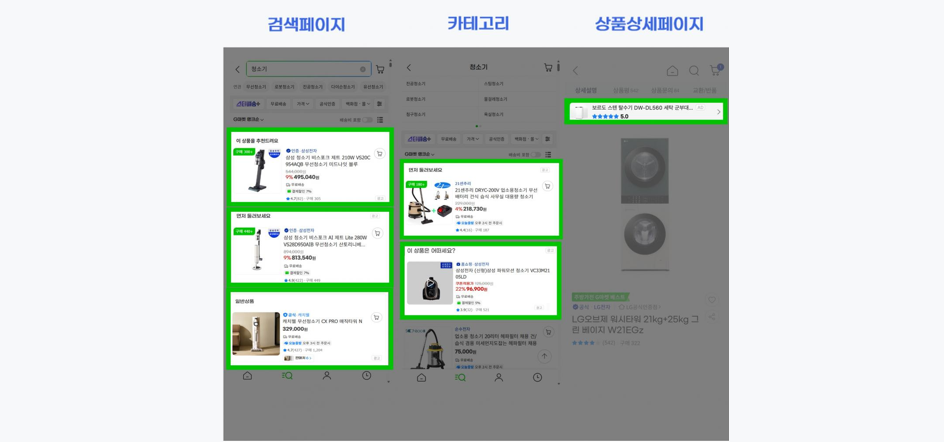Go to home in 카테고리 bottom bar

pyautogui.click(x=421, y=378)
